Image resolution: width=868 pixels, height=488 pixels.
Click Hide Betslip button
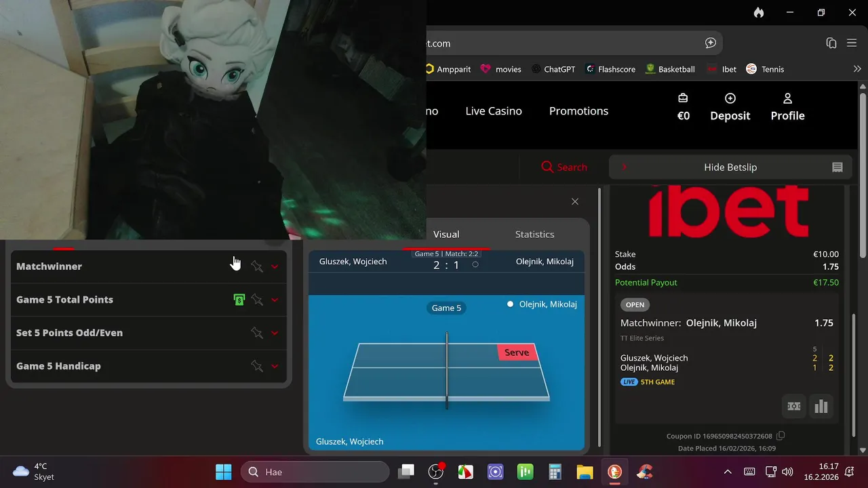(730, 167)
